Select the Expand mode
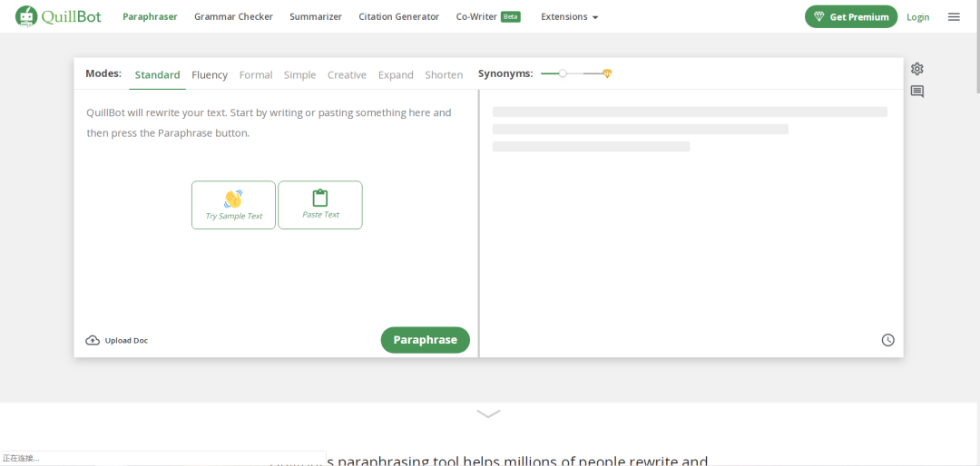The width and height of the screenshot is (980, 466). tap(396, 75)
